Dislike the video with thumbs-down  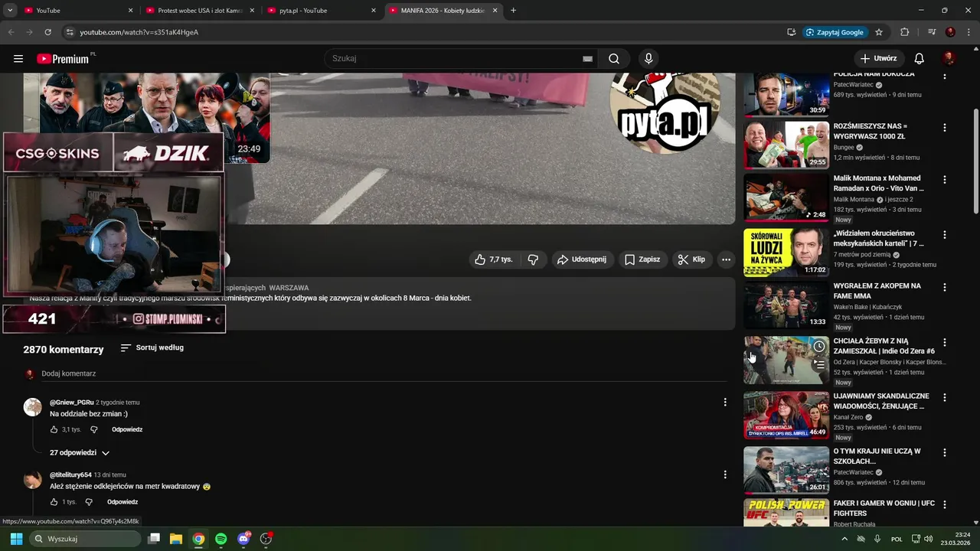coord(533,259)
